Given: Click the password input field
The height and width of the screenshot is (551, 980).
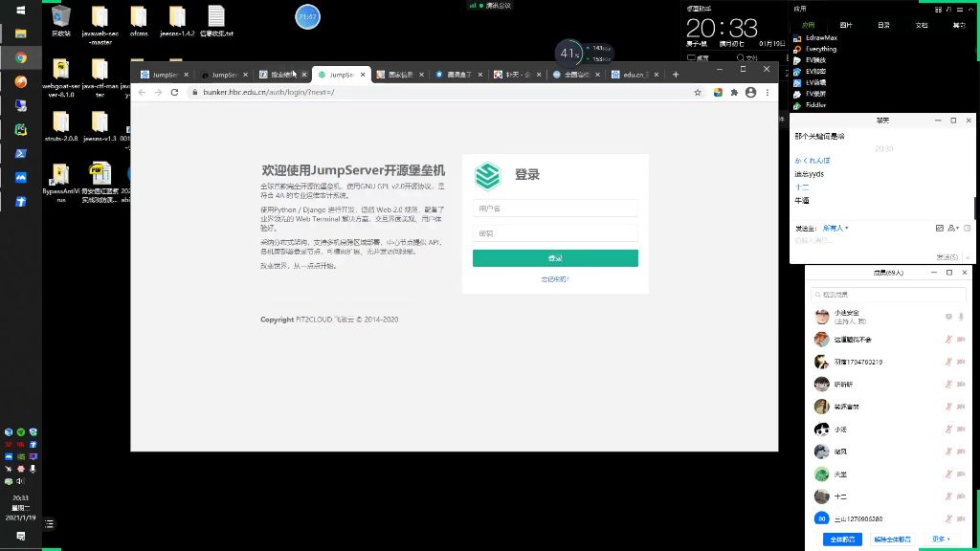Looking at the screenshot, I should coord(555,233).
